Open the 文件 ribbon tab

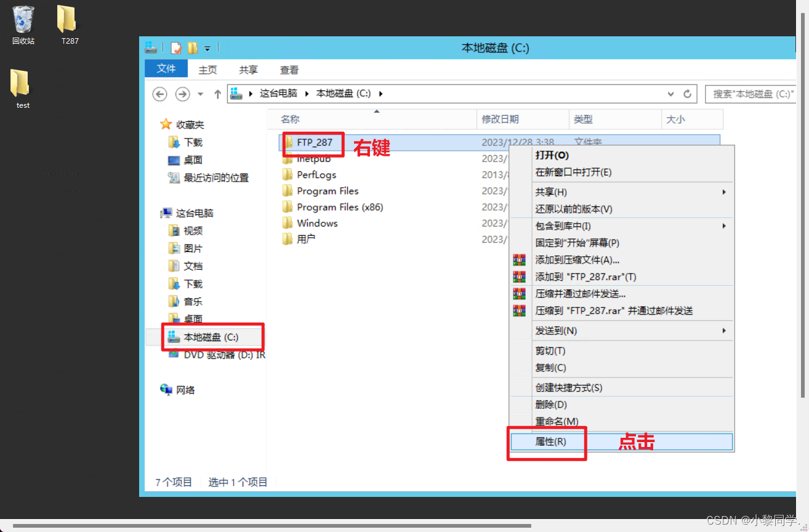(166, 69)
